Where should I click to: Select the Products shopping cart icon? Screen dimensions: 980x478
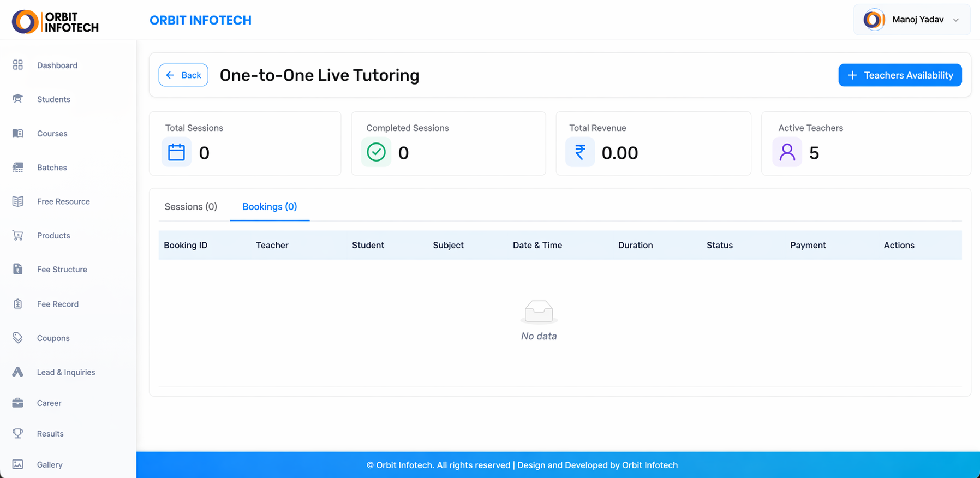coord(18,235)
